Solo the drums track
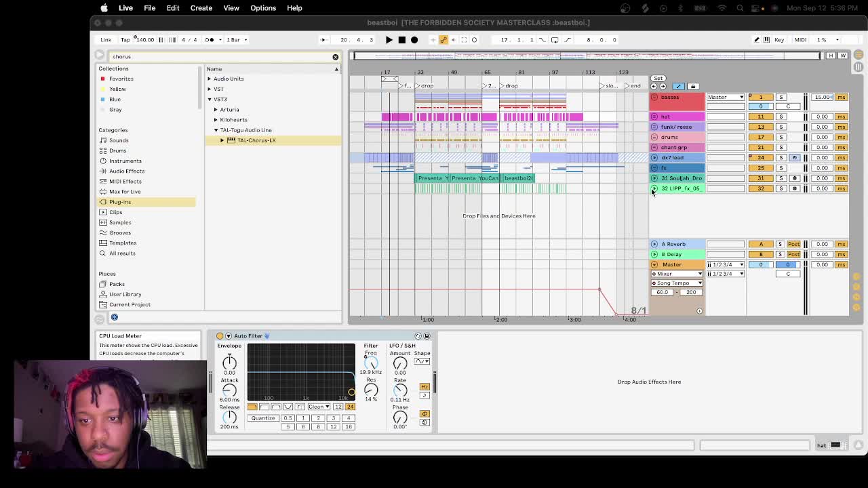The height and width of the screenshot is (488, 868). 781,137
